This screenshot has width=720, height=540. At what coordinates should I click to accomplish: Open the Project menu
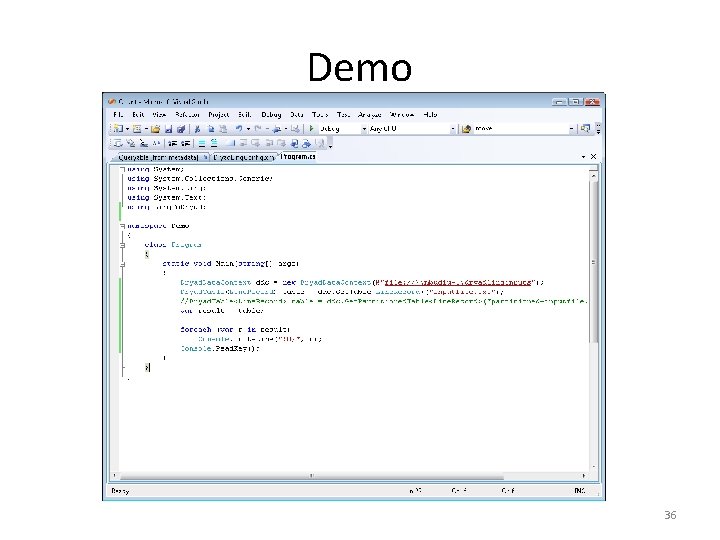[218, 115]
